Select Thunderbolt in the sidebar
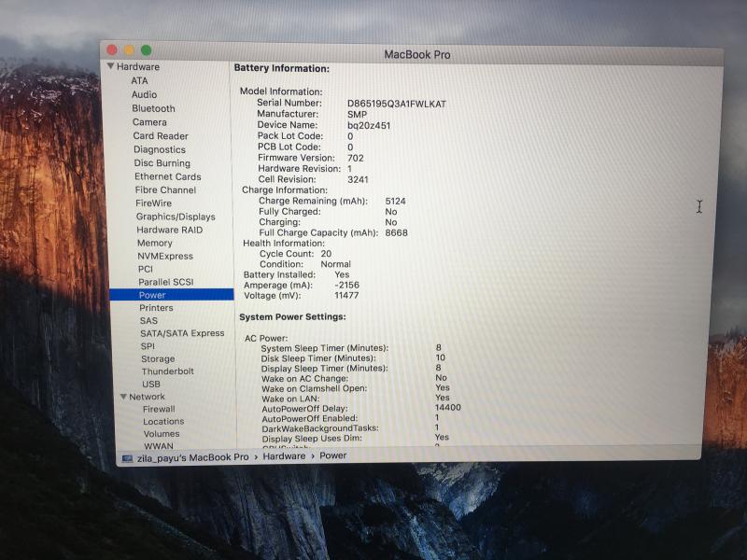 tap(168, 371)
